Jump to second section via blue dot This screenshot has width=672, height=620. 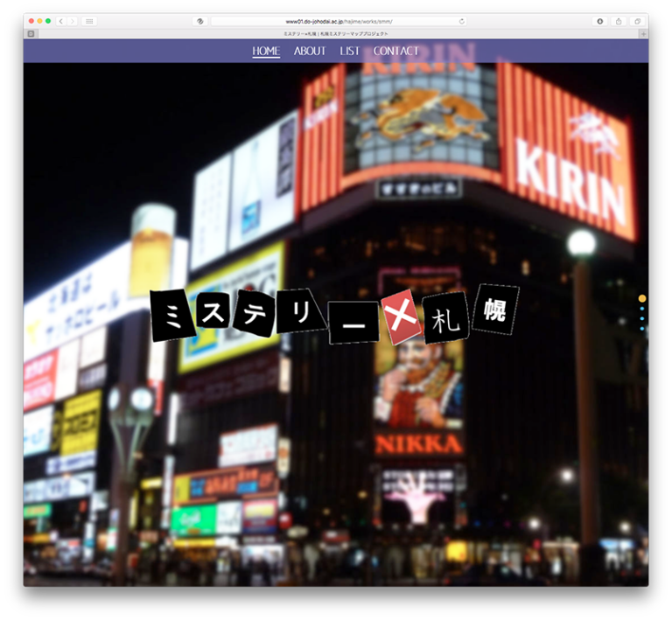pos(642,309)
